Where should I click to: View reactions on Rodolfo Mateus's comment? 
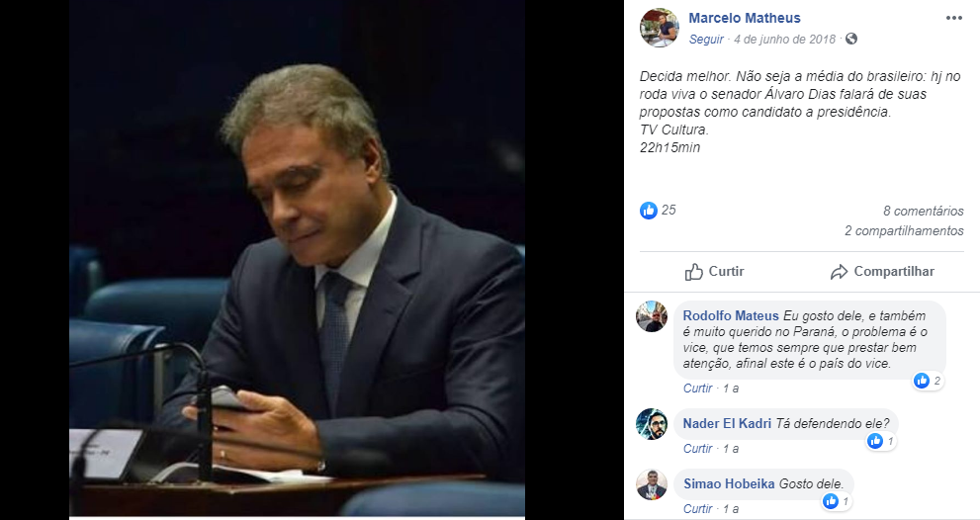point(928,380)
